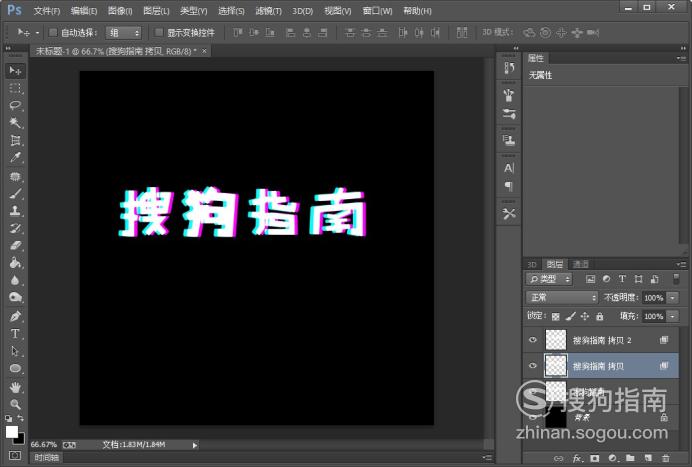This screenshot has width=692, height=467.
Task: Toggle the layer filtering switch
Action: pyautogui.click(x=676, y=279)
